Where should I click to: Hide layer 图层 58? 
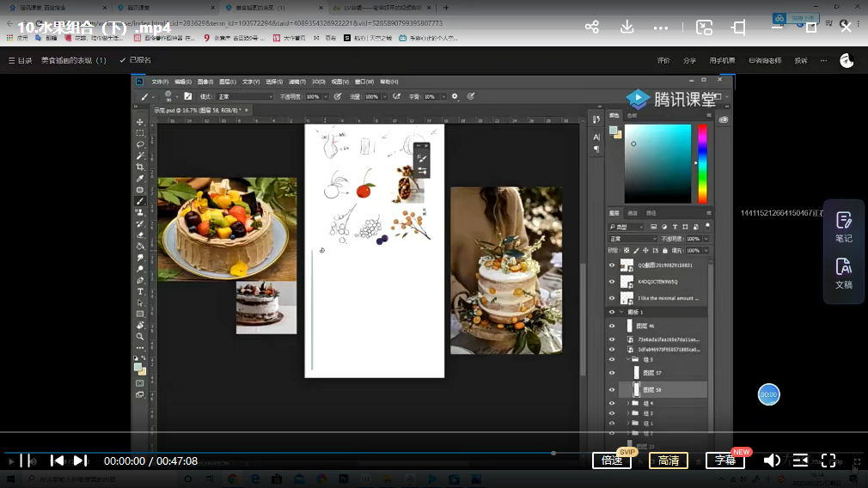tap(612, 389)
